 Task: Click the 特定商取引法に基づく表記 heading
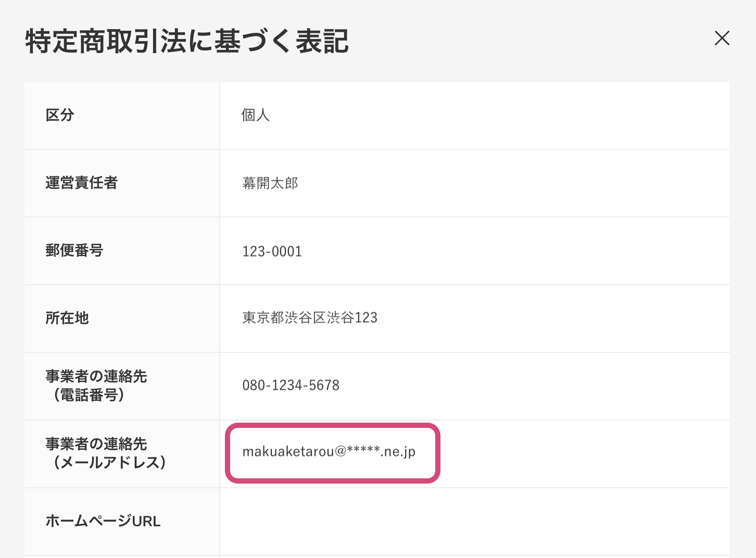click(x=187, y=42)
